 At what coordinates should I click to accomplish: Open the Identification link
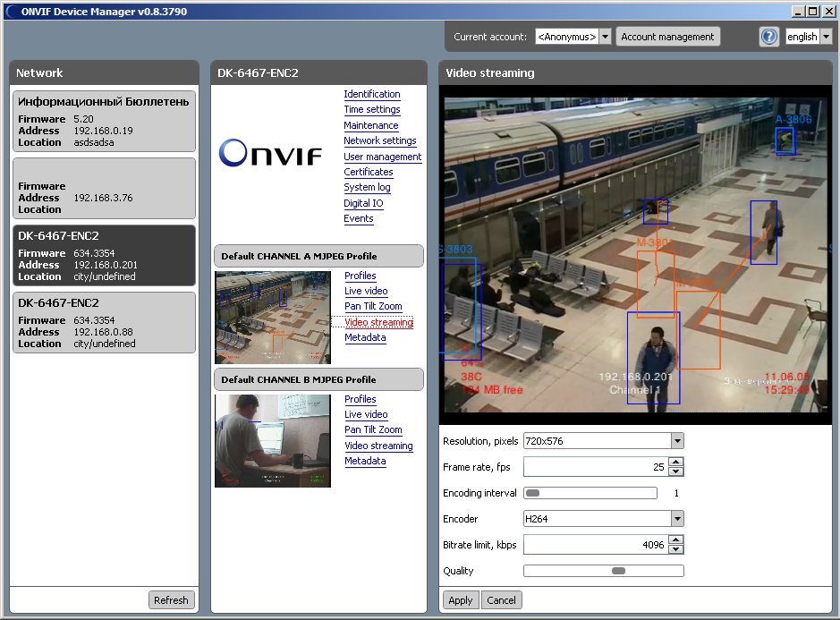(x=371, y=94)
